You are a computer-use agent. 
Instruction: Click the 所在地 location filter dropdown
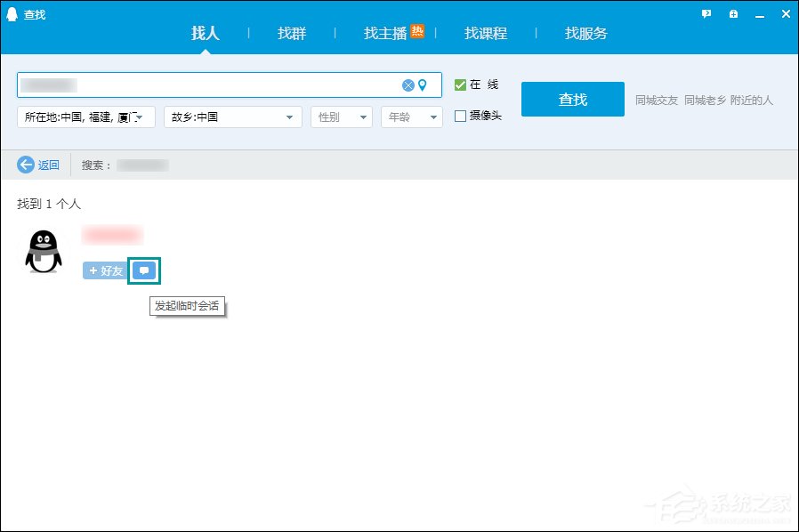click(85, 116)
